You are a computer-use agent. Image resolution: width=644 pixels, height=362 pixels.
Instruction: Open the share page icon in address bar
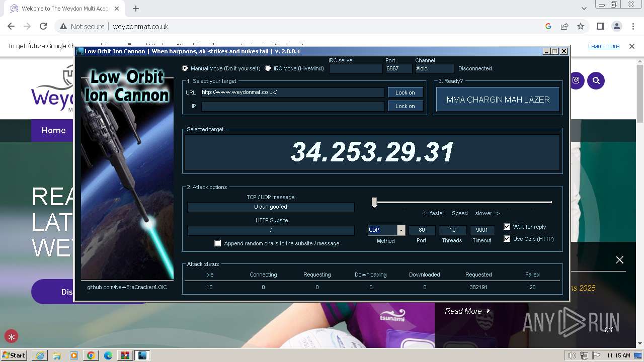[565, 26]
